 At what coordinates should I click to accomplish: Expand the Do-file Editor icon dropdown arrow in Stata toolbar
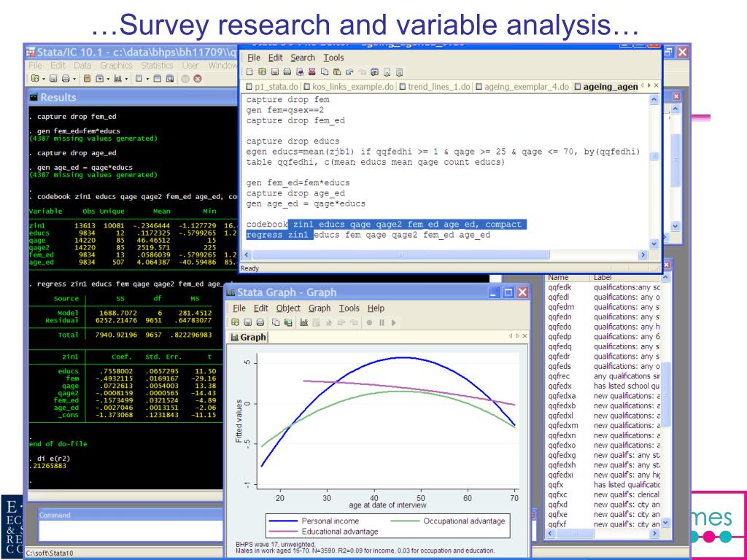[x=147, y=79]
